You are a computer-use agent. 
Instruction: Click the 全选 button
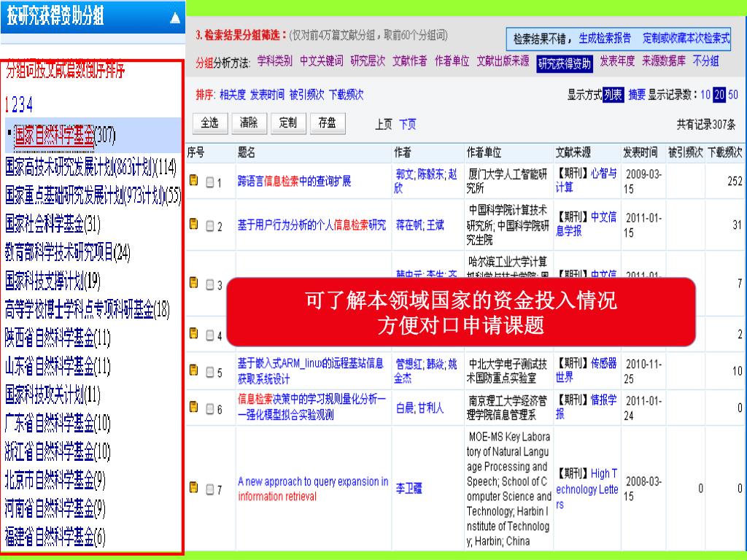tap(210, 122)
